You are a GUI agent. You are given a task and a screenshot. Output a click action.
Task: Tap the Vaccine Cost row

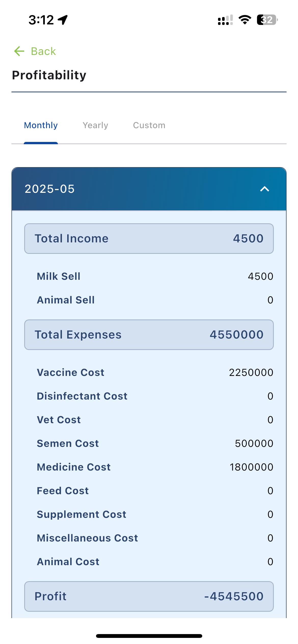click(155, 373)
